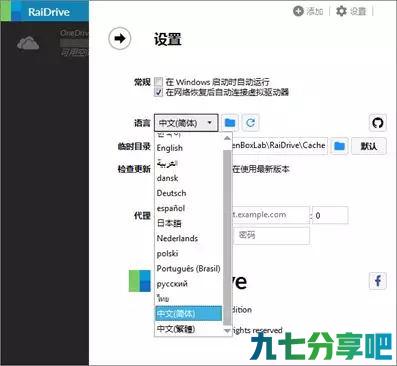This screenshot has height=366, width=397.
Task: Select the OneDrive cloud icon in the sidebar
Action: (x=28, y=43)
